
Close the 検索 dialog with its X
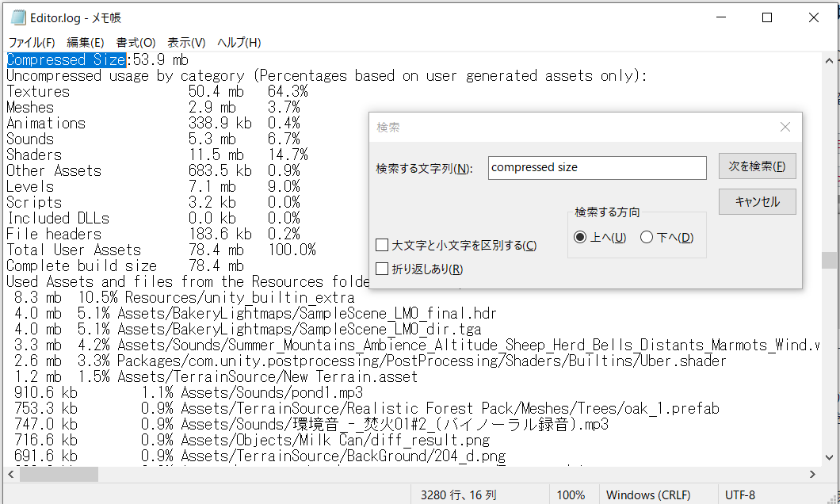point(785,127)
